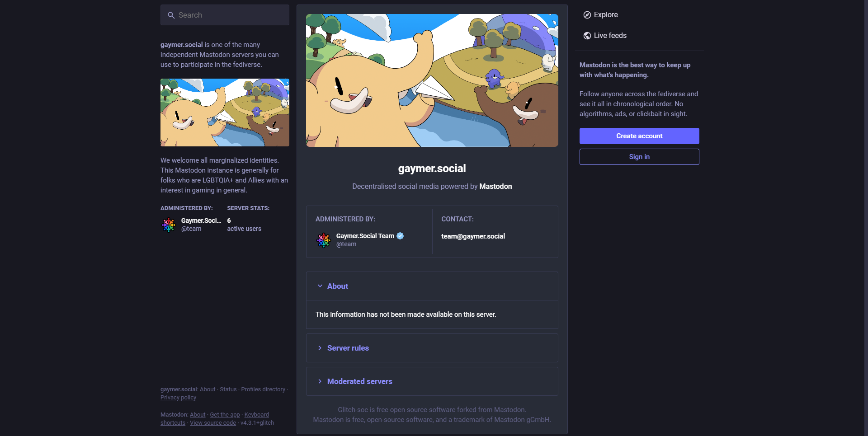Expand the Moderated servers section
868x436 pixels.
(x=432, y=381)
